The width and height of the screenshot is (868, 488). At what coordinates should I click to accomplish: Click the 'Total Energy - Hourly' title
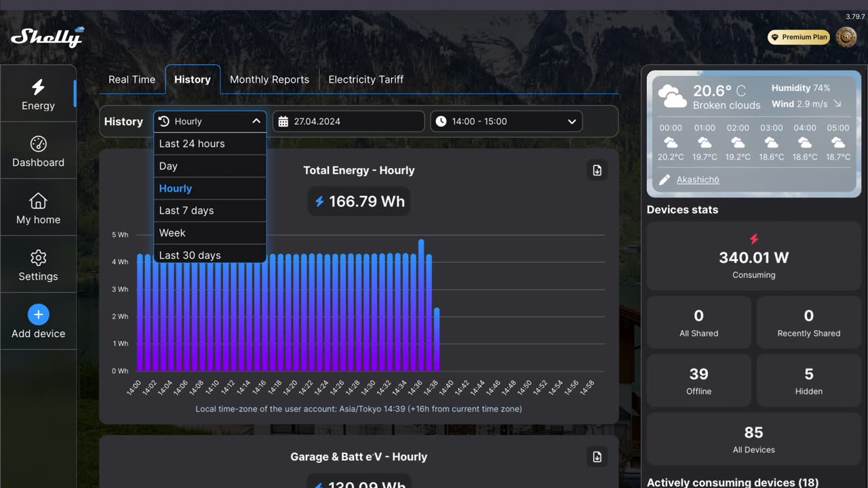coord(359,171)
